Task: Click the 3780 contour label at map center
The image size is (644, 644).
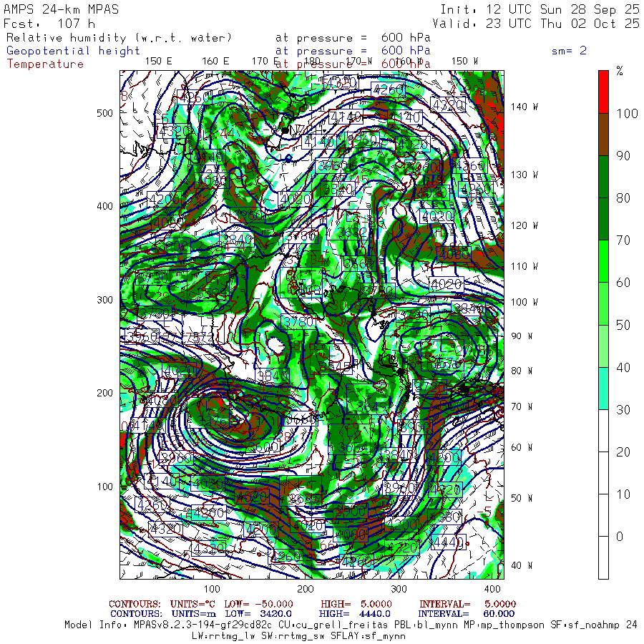Action: tap(299, 321)
